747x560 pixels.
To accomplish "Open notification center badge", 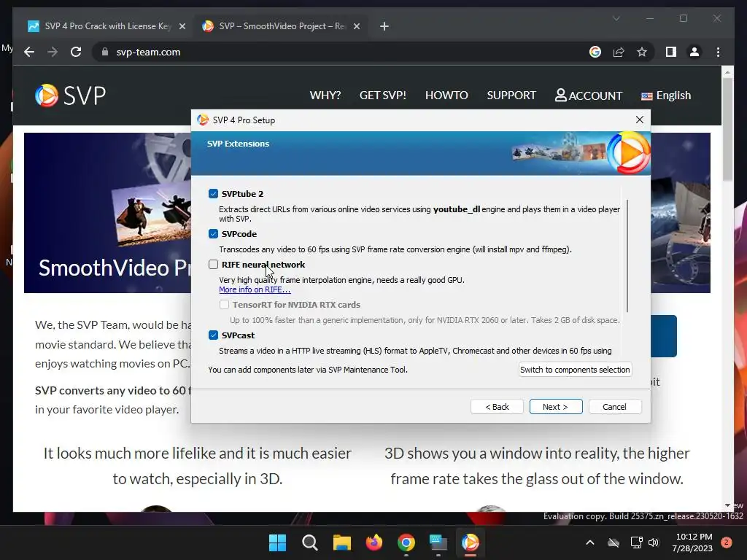I will [726, 542].
